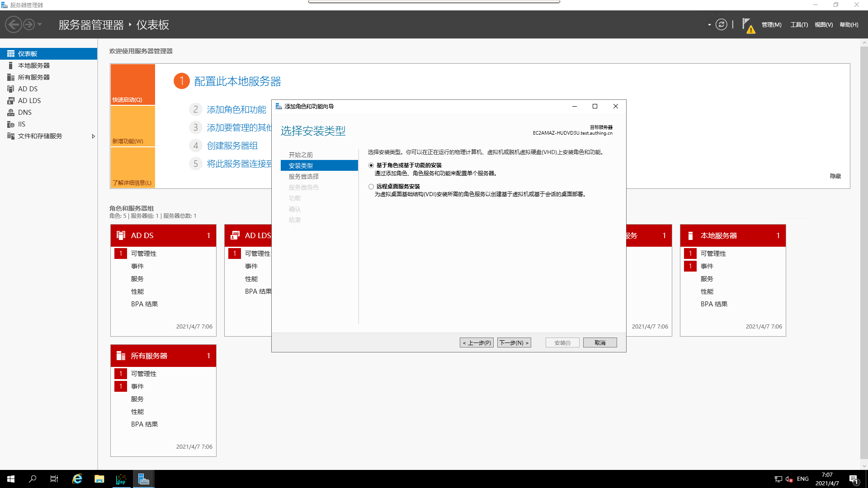This screenshot has height=488, width=868.
Task: Click the IIS sidebar icon
Action: tap(11, 124)
